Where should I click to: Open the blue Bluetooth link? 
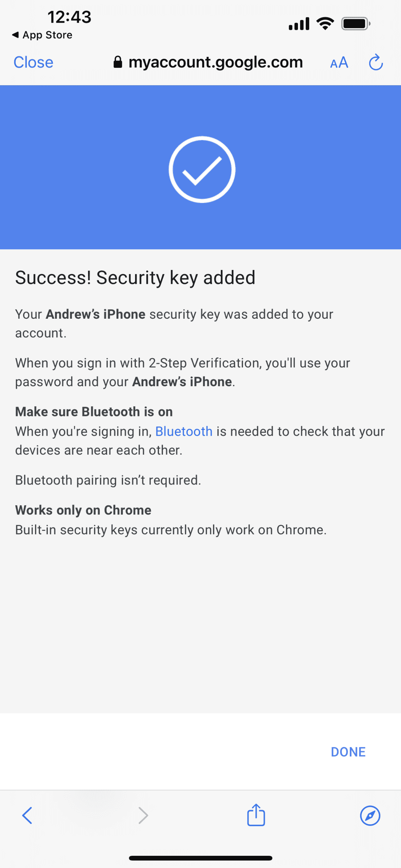pos(183,431)
